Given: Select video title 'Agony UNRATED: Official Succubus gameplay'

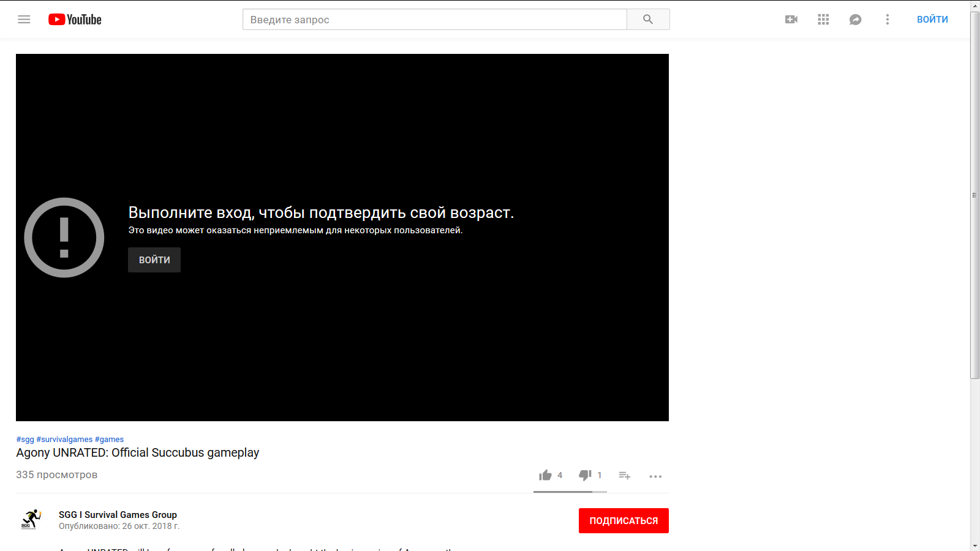Looking at the screenshot, I should click(138, 452).
